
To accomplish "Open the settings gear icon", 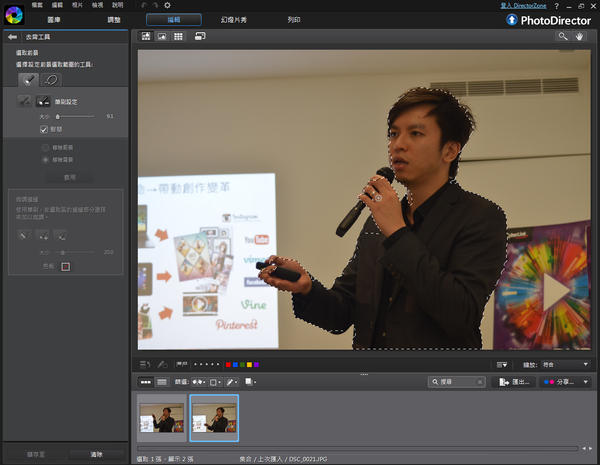I will coord(167,6).
